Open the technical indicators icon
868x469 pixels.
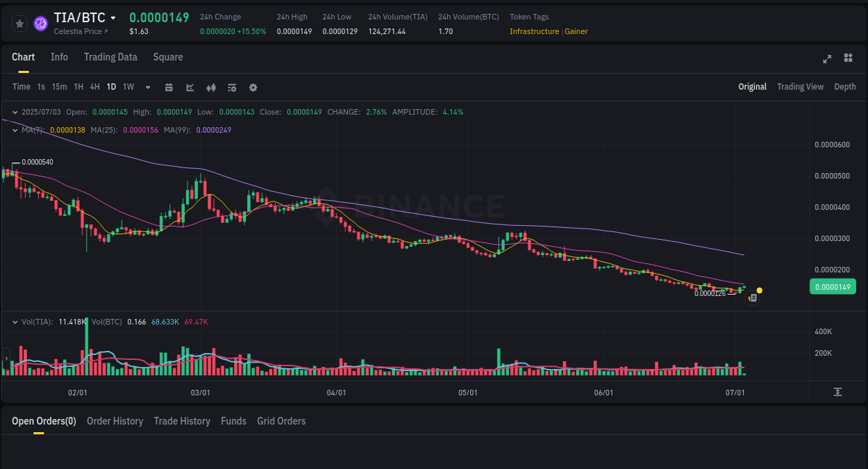[x=190, y=87]
